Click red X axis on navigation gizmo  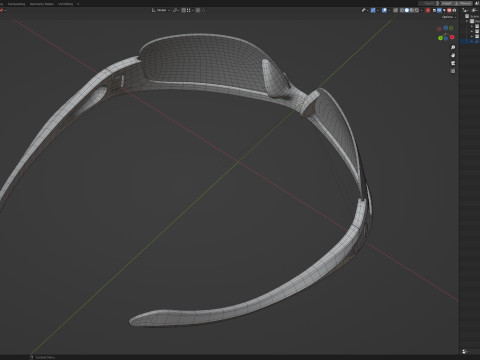point(452,37)
